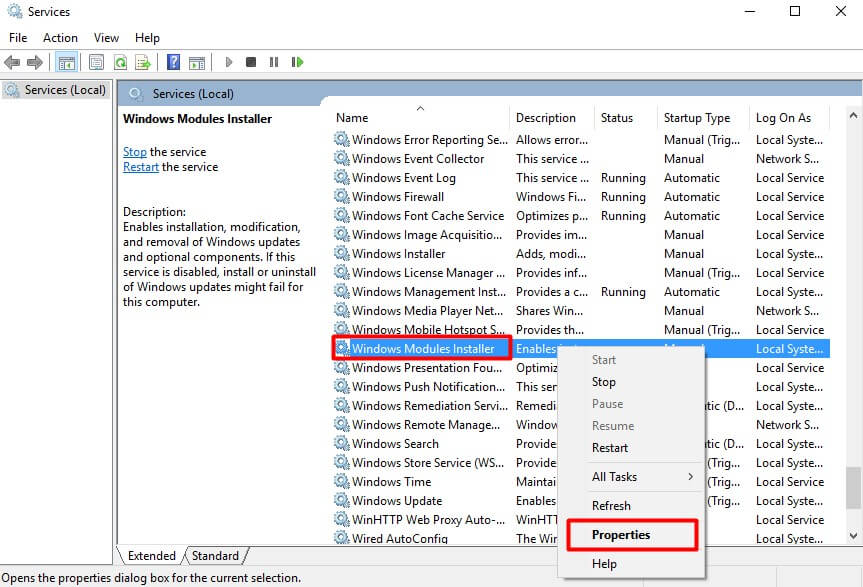
Task: Click the Export List toolbar icon
Action: click(x=143, y=62)
